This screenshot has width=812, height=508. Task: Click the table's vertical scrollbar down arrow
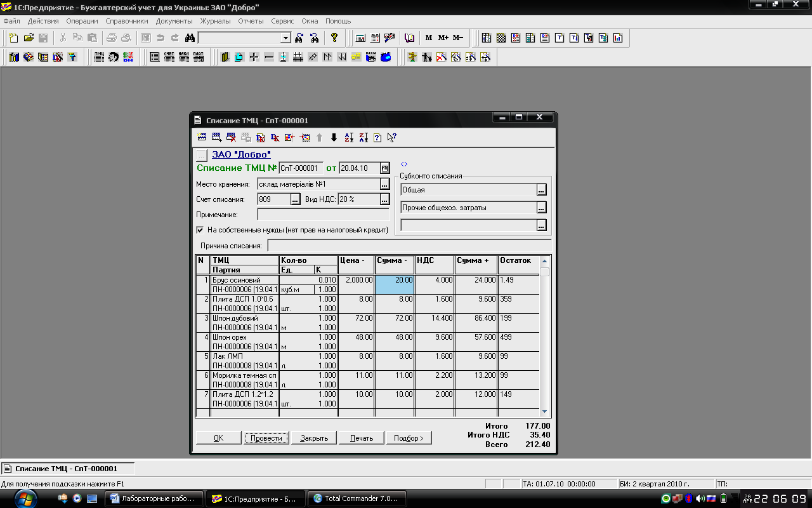pyautogui.click(x=544, y=411)
